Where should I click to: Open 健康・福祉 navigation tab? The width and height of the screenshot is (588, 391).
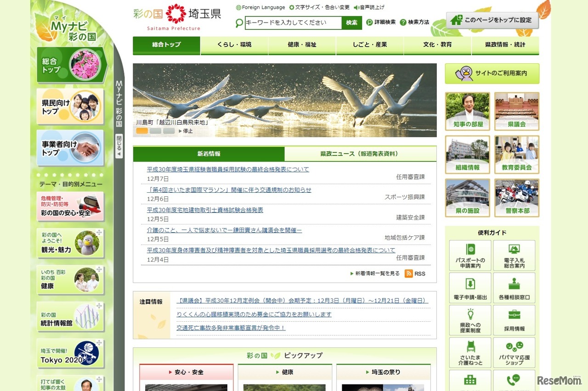coord(302,45)
